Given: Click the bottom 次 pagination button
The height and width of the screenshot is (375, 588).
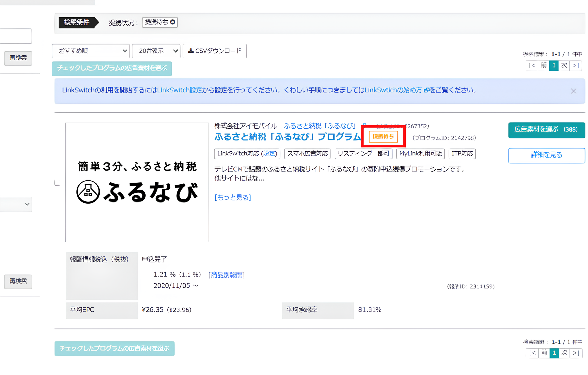Looking at the screenshot, I should tap(564, 353).
